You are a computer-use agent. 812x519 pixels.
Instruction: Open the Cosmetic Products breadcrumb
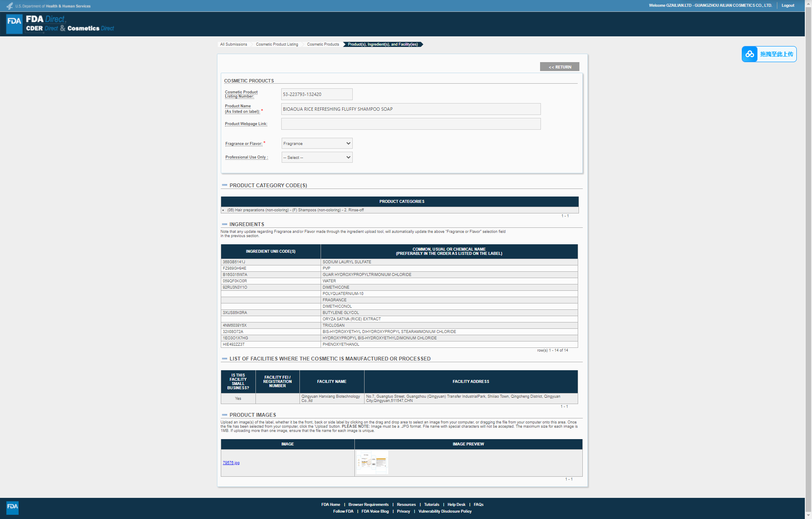323,44
